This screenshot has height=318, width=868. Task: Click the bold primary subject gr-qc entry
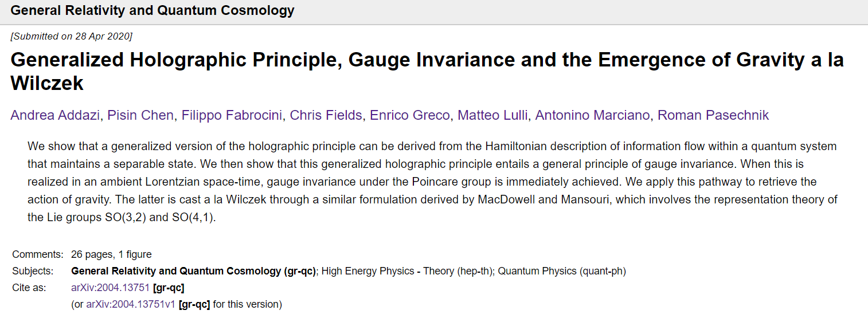[194, 271]
